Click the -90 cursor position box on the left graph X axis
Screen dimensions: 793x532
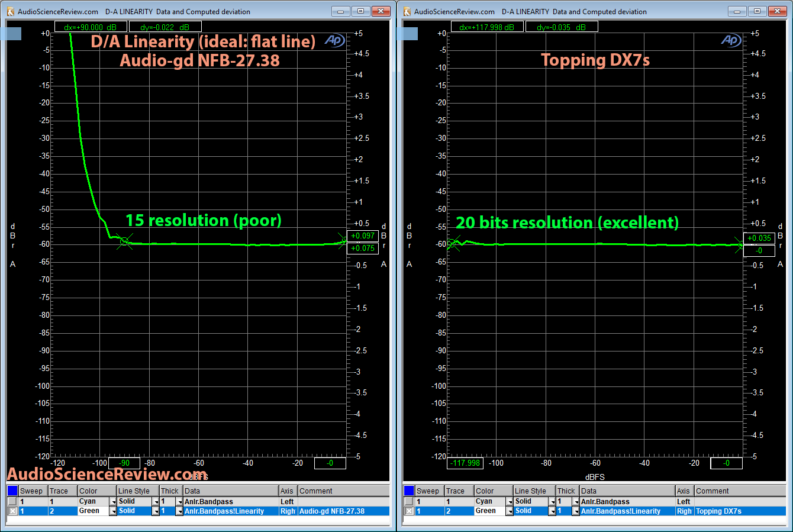click(124, 463)
